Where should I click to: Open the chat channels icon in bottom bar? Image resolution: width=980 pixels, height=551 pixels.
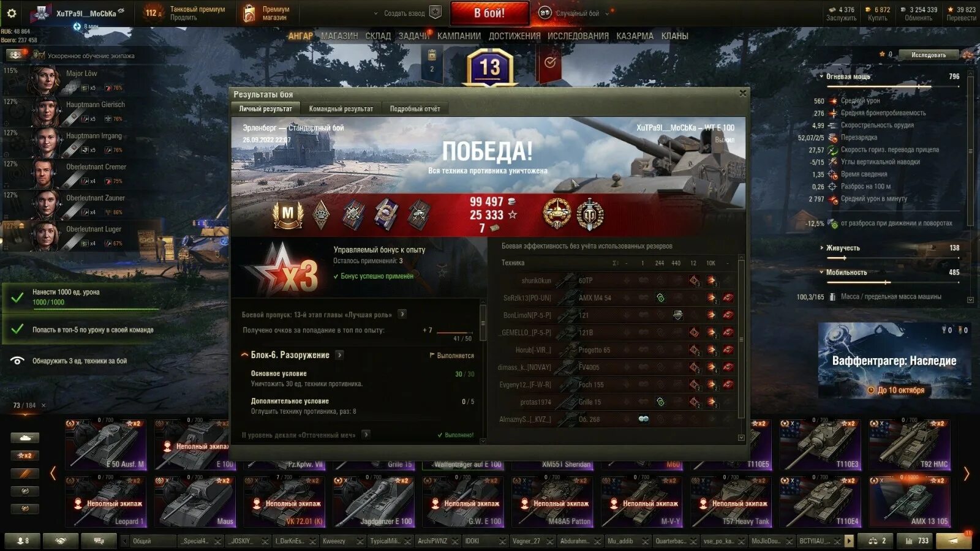[98, 541]
